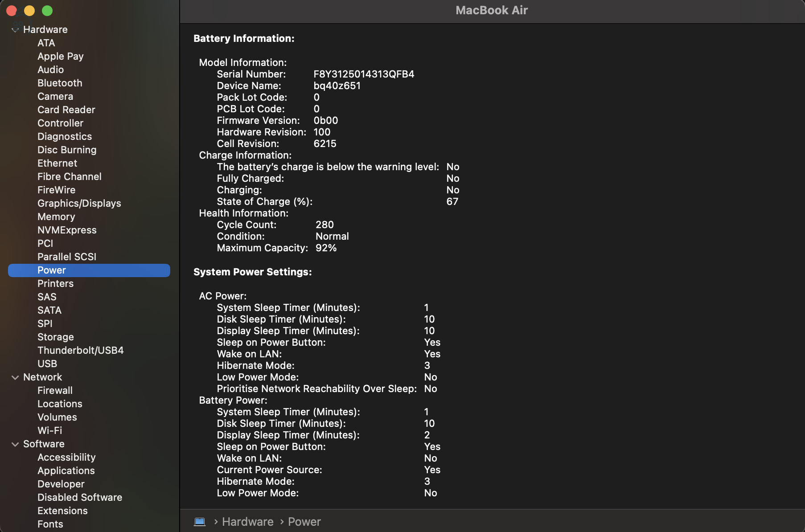Click the yellow minimize window button
The height and width of the screenshot is (532, 805).
click(29, 10)
